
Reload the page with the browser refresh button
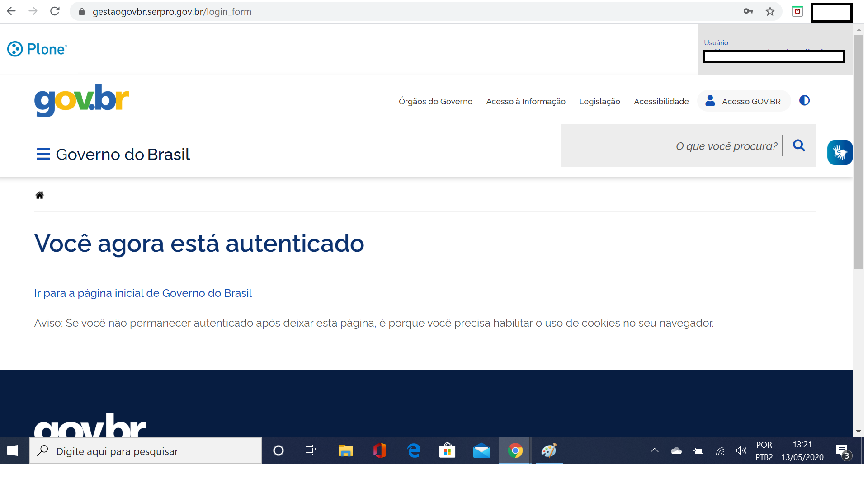(x=55, y=11)
